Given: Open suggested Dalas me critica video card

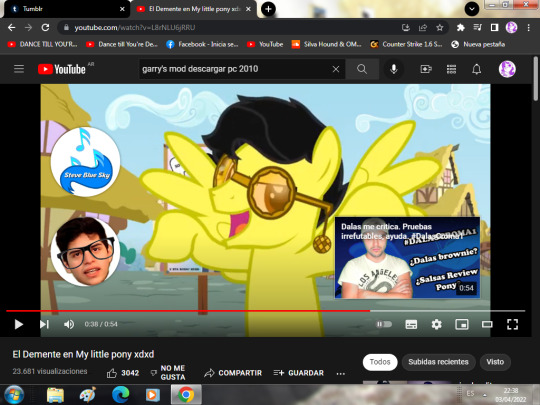Looking at the screenshot, I should [x=407, y=258].
